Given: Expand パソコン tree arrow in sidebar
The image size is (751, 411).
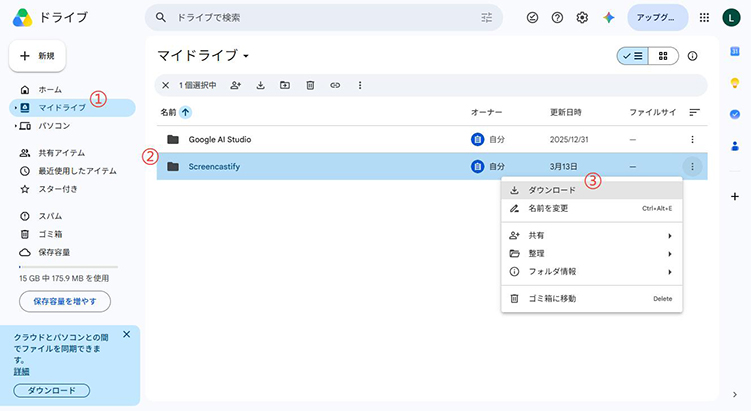Looking at the screenshot, I should point(15,126).
